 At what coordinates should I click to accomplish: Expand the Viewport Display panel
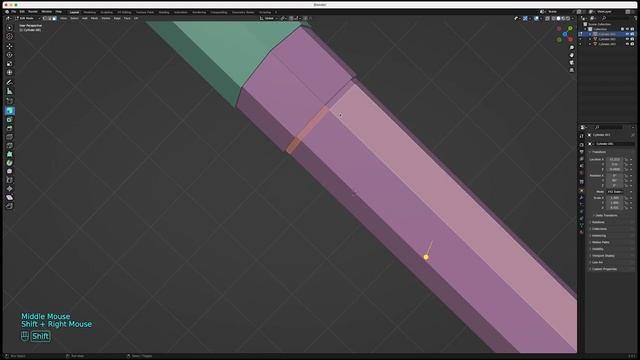603,256
